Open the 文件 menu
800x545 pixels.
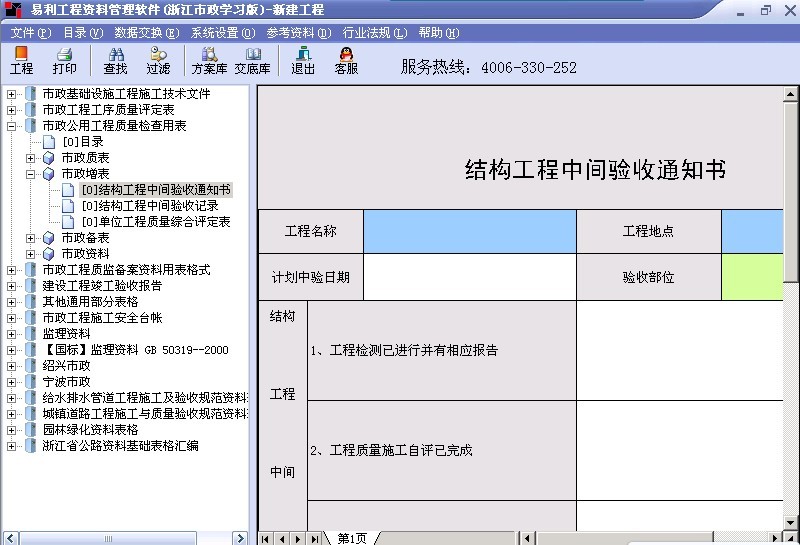28,33
